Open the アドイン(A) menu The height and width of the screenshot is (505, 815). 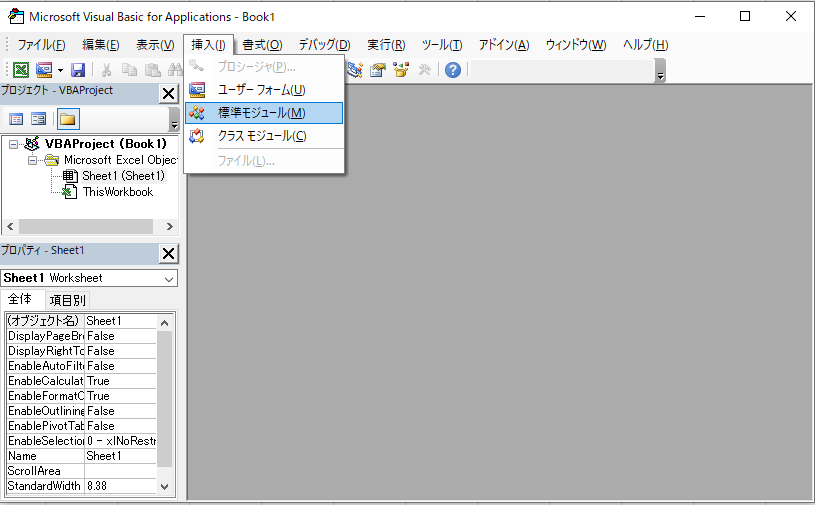[504, 45]
